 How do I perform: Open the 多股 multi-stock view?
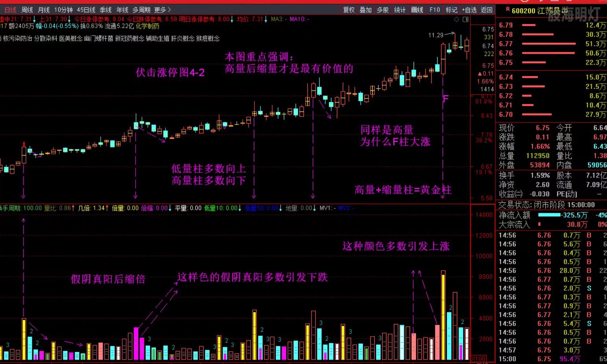click(x=383, y=10)
